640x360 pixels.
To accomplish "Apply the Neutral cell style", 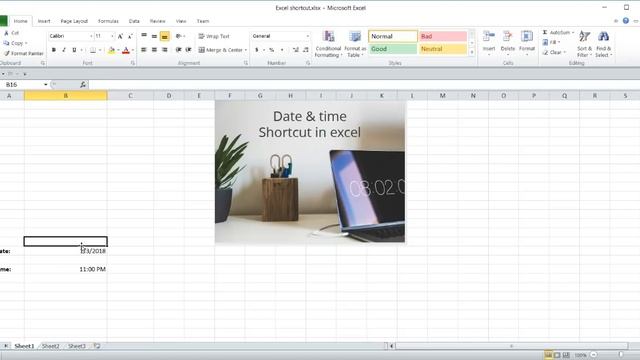I will tap(443, 49).
